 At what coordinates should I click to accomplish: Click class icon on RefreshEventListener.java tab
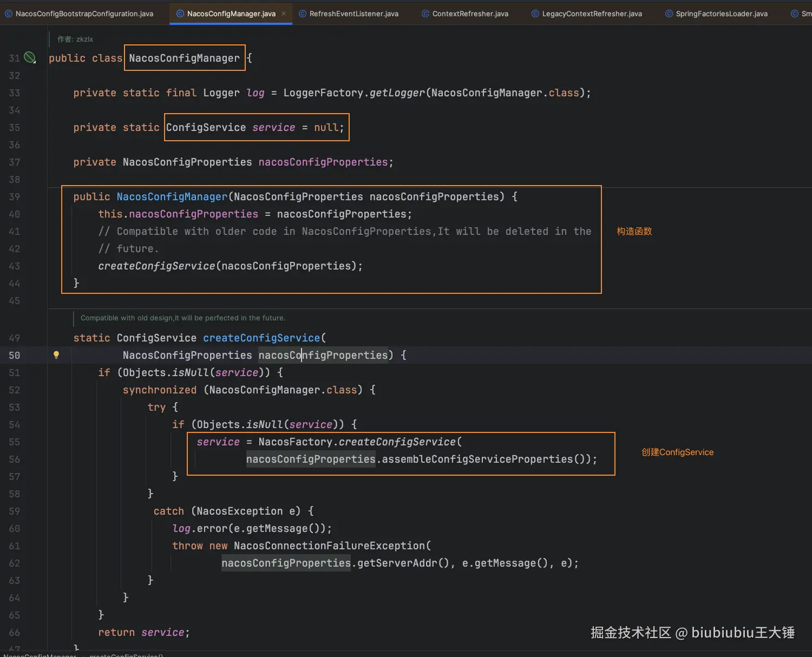click(x=303, y=14)
